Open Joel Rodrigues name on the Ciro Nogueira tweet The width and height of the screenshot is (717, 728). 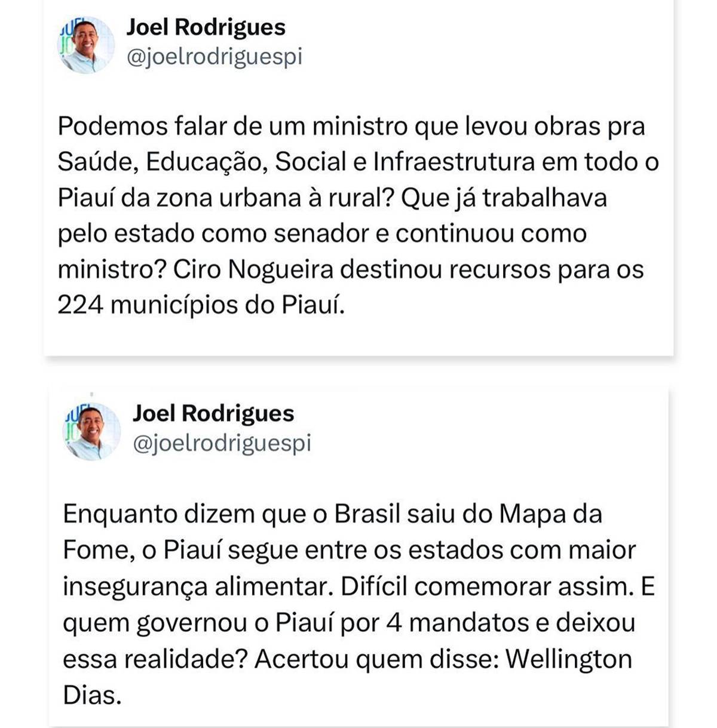pos(206,27)
